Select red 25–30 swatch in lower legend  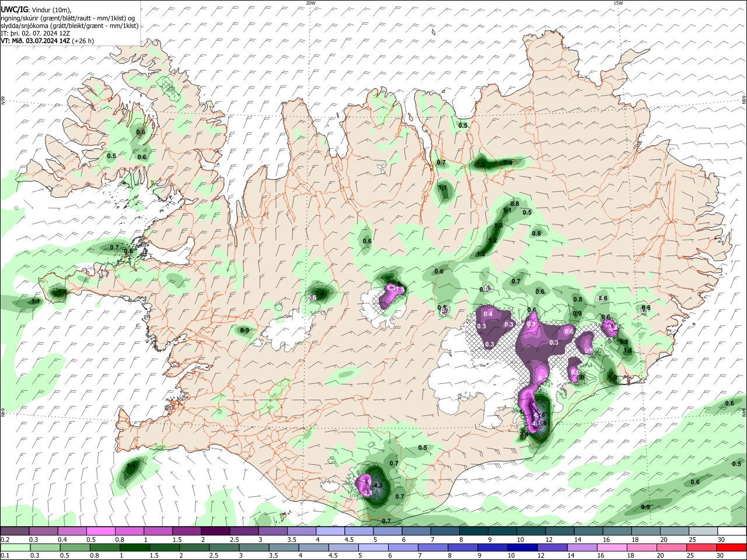tap(701, 548)
